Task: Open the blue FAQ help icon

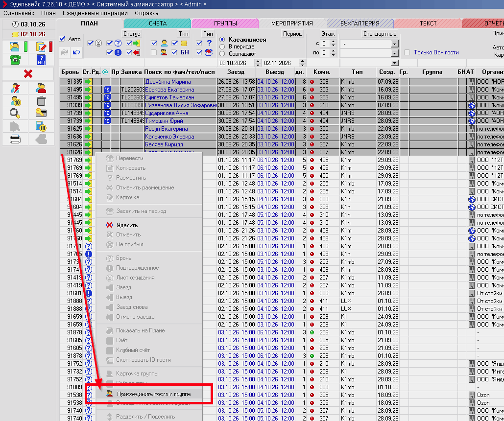Action: 41,60
